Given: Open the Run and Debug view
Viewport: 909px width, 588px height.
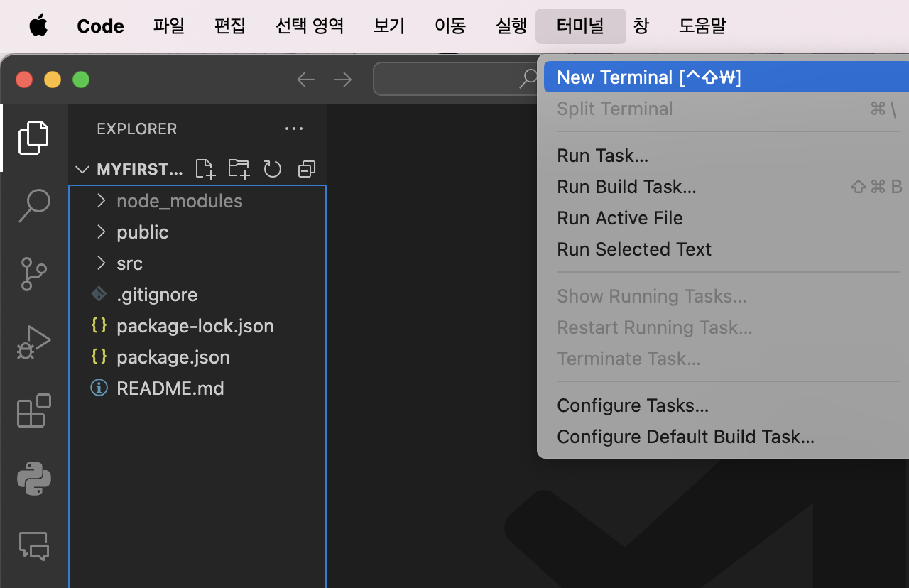Looking at the screenshot, I should [x=33, y=342].
